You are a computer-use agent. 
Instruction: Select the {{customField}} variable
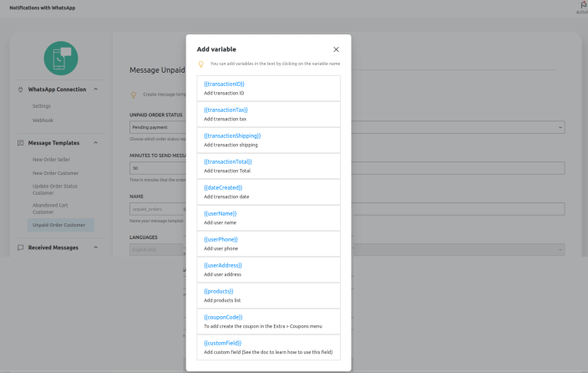224,343
